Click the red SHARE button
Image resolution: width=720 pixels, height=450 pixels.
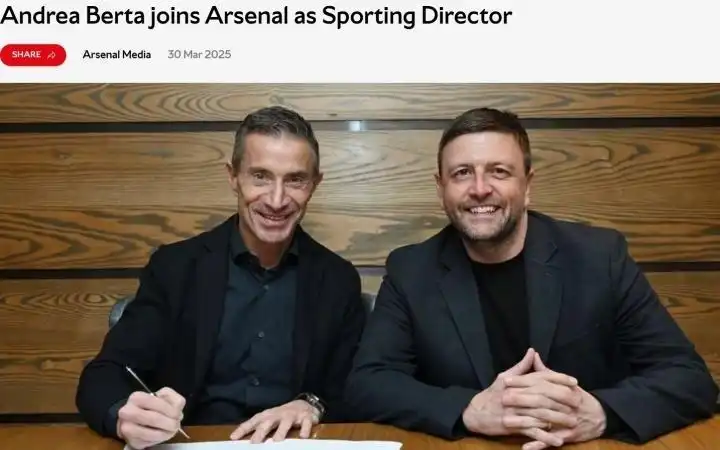(33, 55)
